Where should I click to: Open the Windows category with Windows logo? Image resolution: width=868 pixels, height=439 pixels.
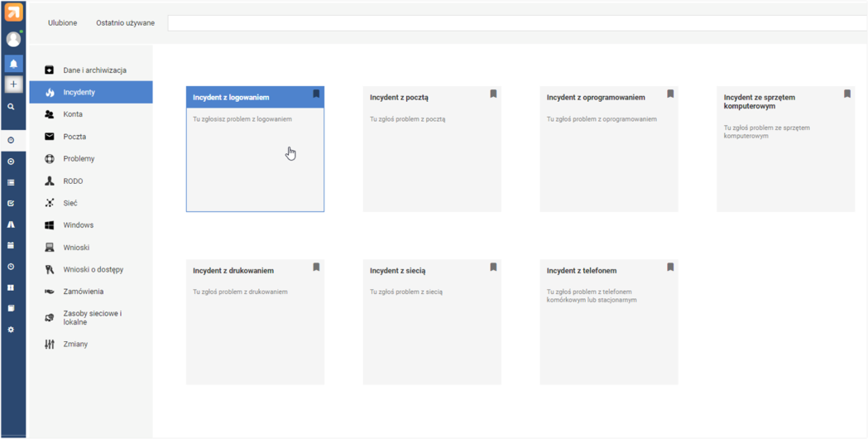(x=91, y=225)
